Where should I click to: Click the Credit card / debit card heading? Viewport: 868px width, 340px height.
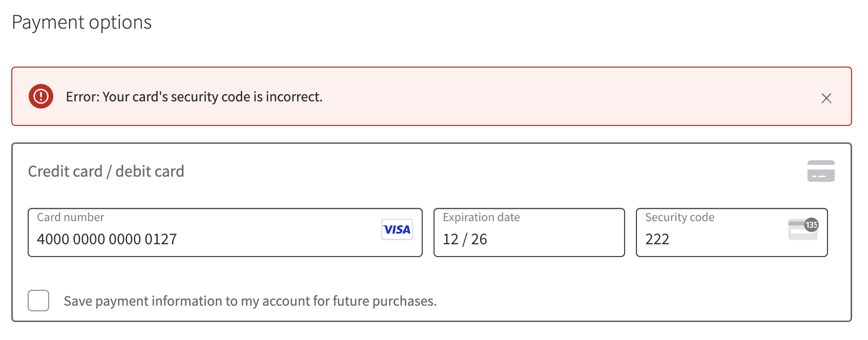click(x=106, y=171)
